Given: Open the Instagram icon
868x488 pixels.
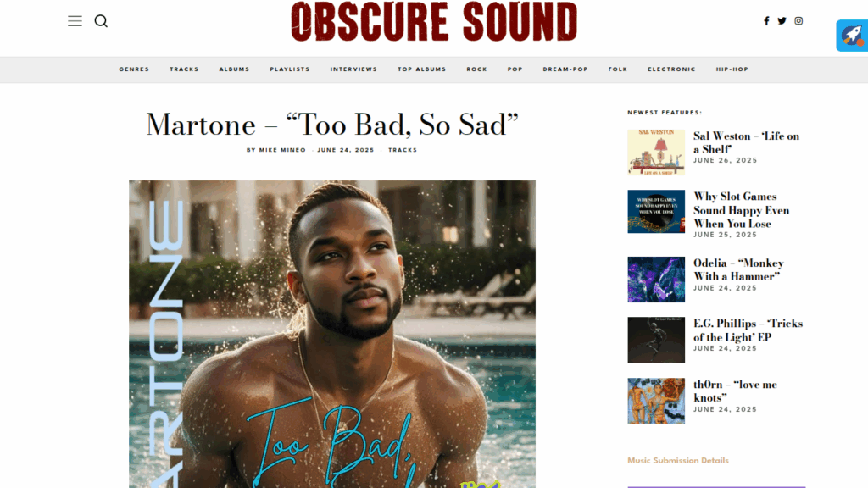Looking at the screenshot, I should 798,21.
